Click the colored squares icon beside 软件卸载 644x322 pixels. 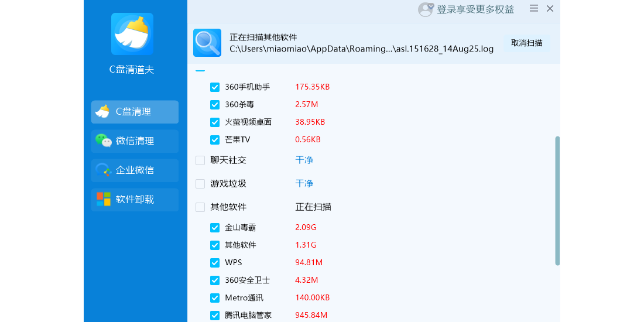pyautogui.click(x=104, y=199)
